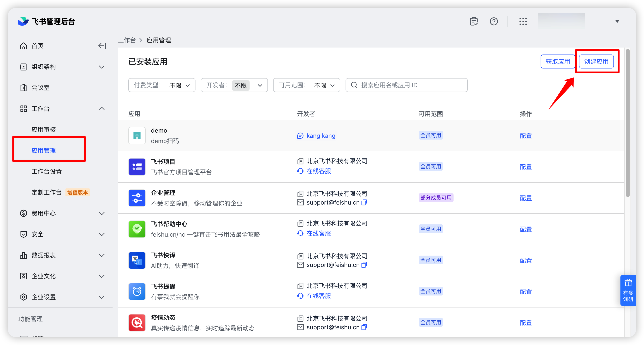
Task: Select 应用管理 submenu item
Action: (x=43, y=150)
